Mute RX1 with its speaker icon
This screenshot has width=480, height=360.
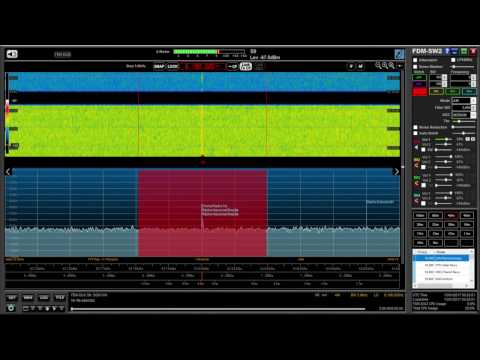tap(417, 147)
